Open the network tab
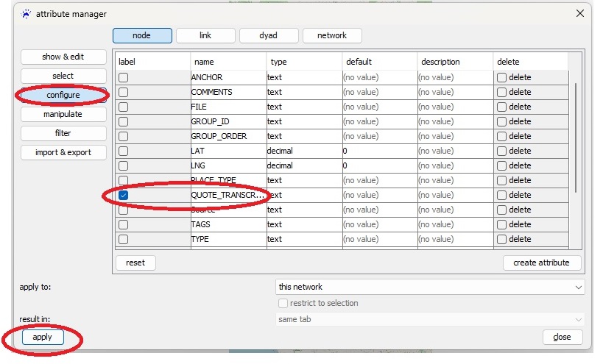The height and width of the screenshot is (364, 603). tap(331, 35)
